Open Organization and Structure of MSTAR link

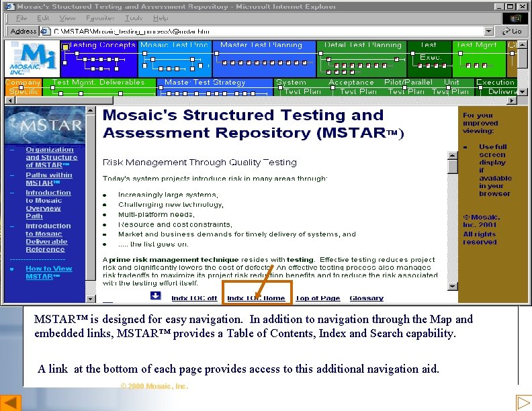pos(51,157)
